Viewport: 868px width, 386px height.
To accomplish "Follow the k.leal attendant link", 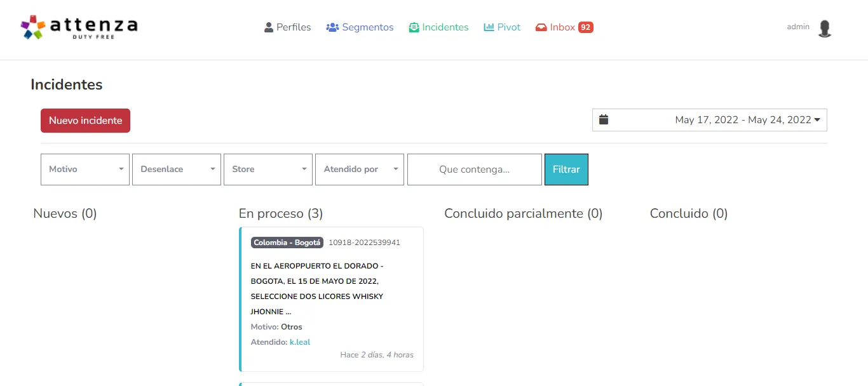I will point(300,342).
